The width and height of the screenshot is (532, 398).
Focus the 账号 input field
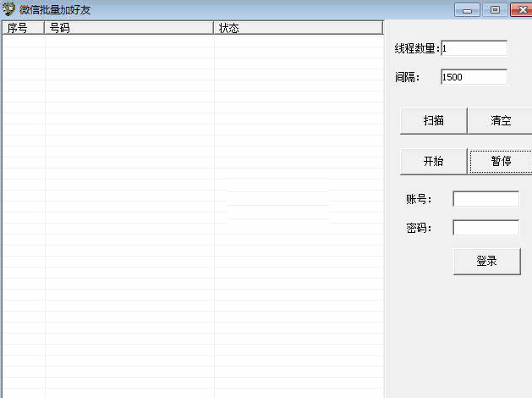485,199
